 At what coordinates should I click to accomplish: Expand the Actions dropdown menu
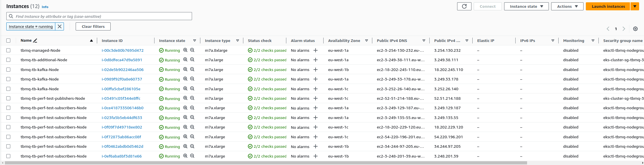click(x=567, y=6)
